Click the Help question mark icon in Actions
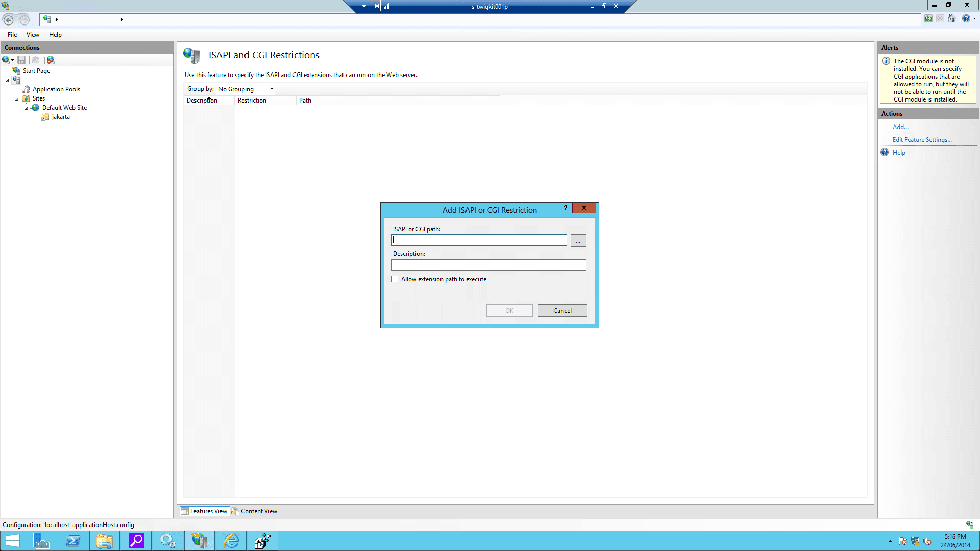The width and height of the screenshot is (980, 551). 885,153
